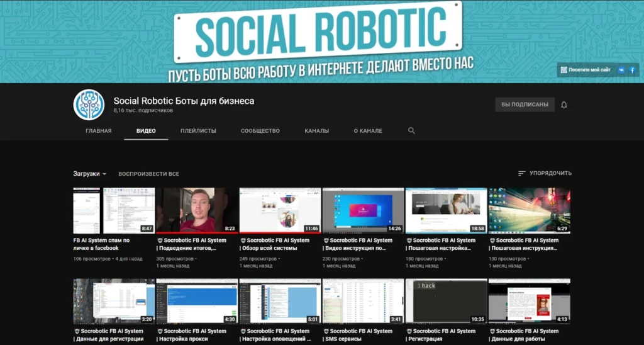Click title Видео инструкция по video
Screen dimensions: 644x345
(x=358, y=244)
